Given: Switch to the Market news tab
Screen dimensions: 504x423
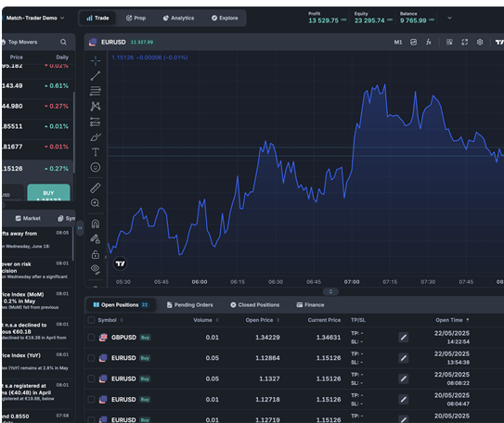Looking at the screenshot, I should (x=28, y=218).
